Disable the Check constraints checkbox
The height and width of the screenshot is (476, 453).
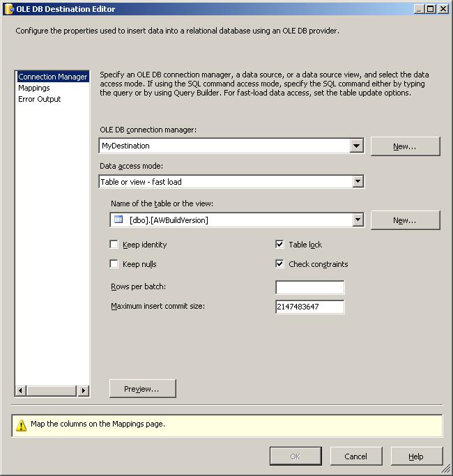(x=280, y=264)
